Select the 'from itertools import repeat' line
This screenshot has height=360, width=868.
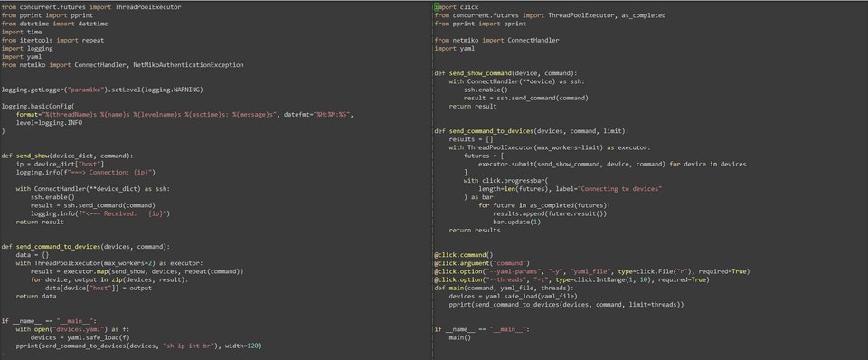52,41
